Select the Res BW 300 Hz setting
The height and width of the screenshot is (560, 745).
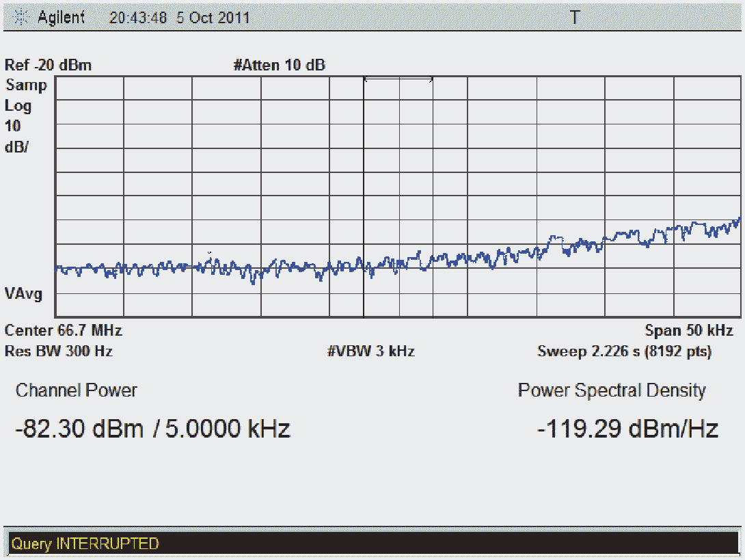(x=59, y=351)
